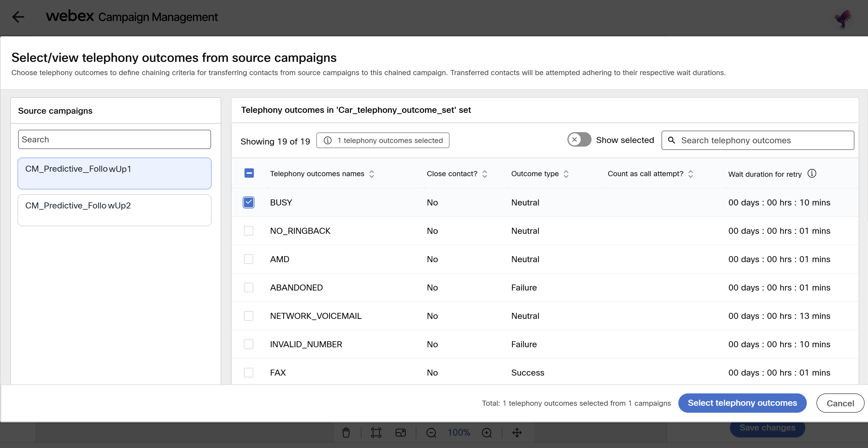Image resolution: width=868 pixels, height=448 pixels.
Task: Click the wait duration info icon
Action: [812, 173]
